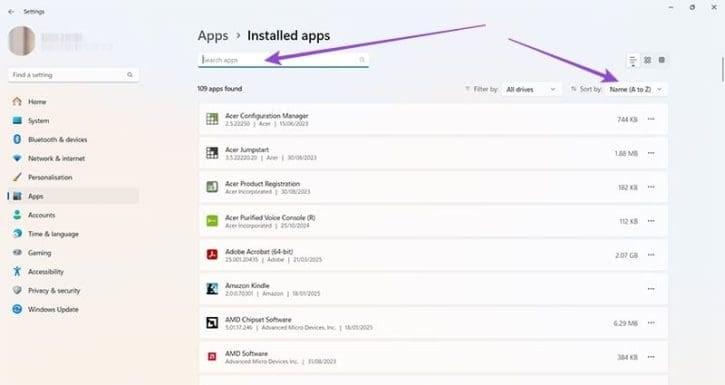Switch to grid view layout icon
Image resolution: width=725 pixels, height=385 pixels.
click(x=647, y=60)
